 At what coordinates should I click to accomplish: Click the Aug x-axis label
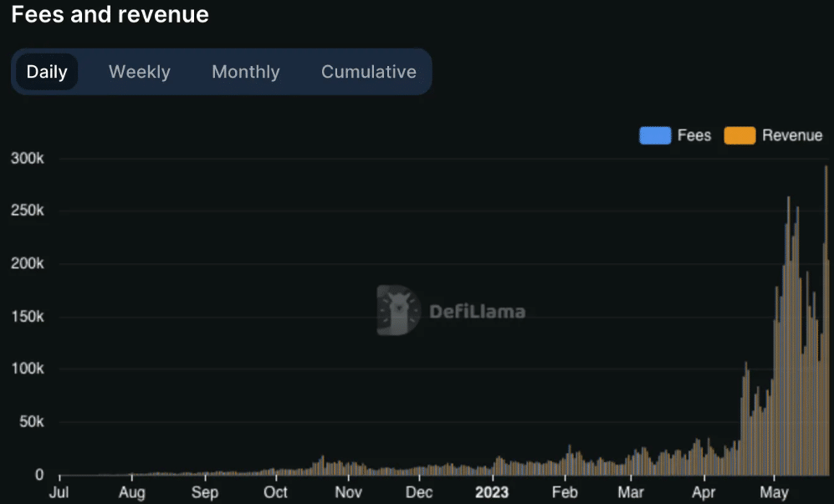[131, 492]
